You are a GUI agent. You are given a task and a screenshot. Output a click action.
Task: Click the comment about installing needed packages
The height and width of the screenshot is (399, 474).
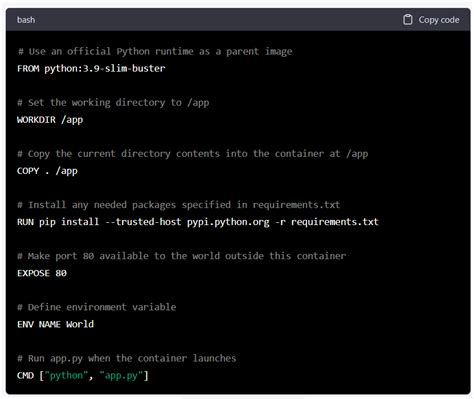(179, 205)
